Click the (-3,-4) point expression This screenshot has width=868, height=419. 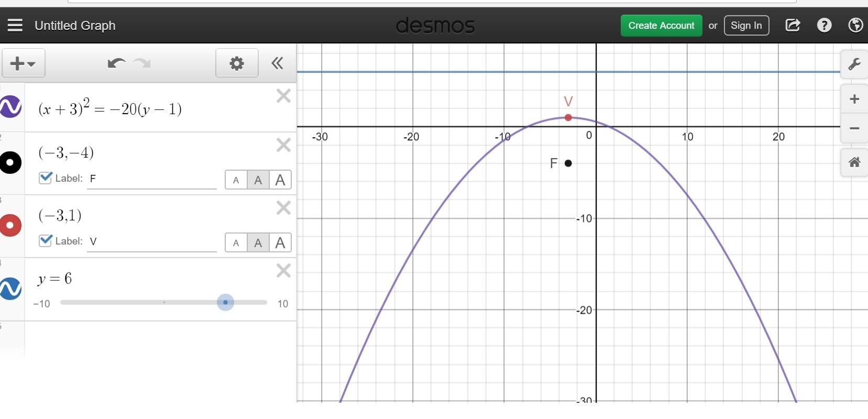(x=66, y=152)
